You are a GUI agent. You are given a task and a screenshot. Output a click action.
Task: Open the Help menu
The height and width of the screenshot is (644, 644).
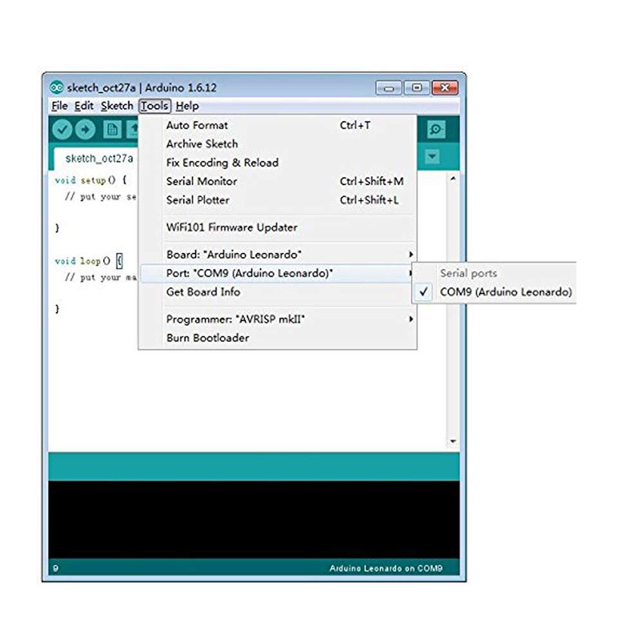(187, 106)
